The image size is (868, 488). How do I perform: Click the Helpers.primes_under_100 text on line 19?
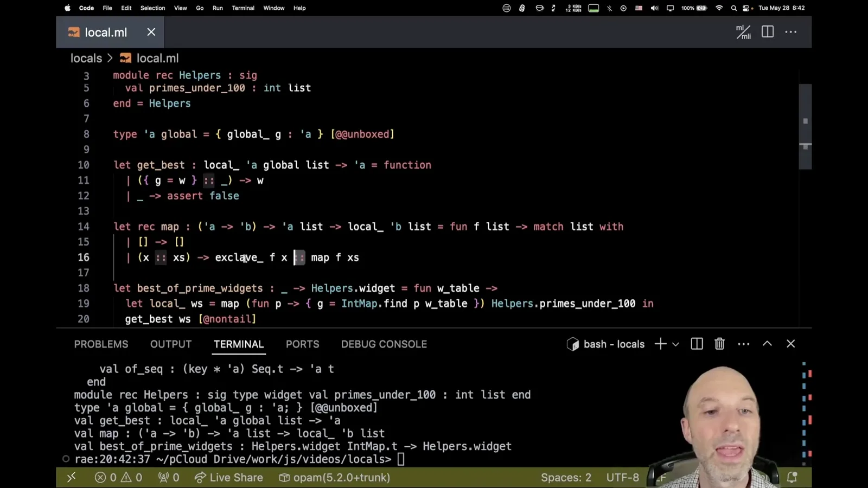click(x=563, y=304)
